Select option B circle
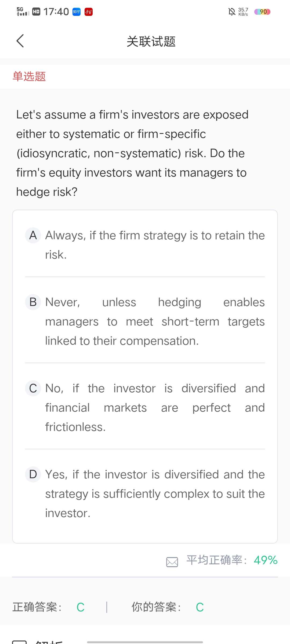This screenshot has width=290, height=644. click(x=33, y=302)
